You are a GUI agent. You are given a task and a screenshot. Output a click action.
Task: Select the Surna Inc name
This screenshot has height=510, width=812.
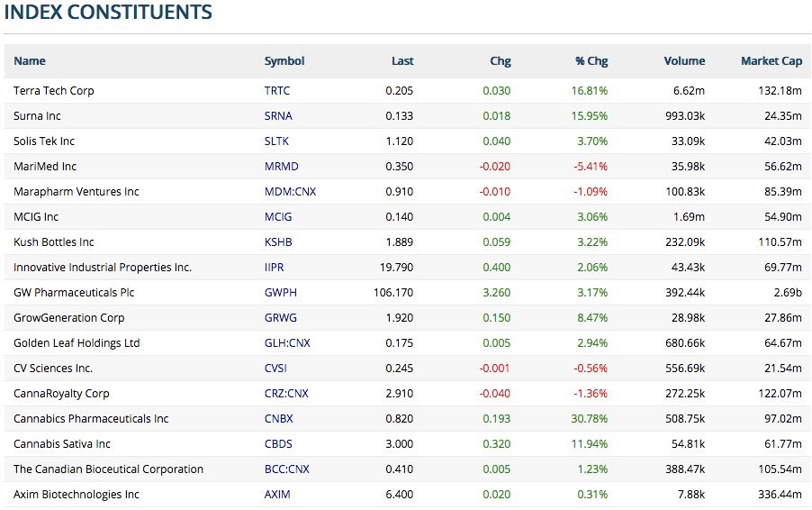37,116
